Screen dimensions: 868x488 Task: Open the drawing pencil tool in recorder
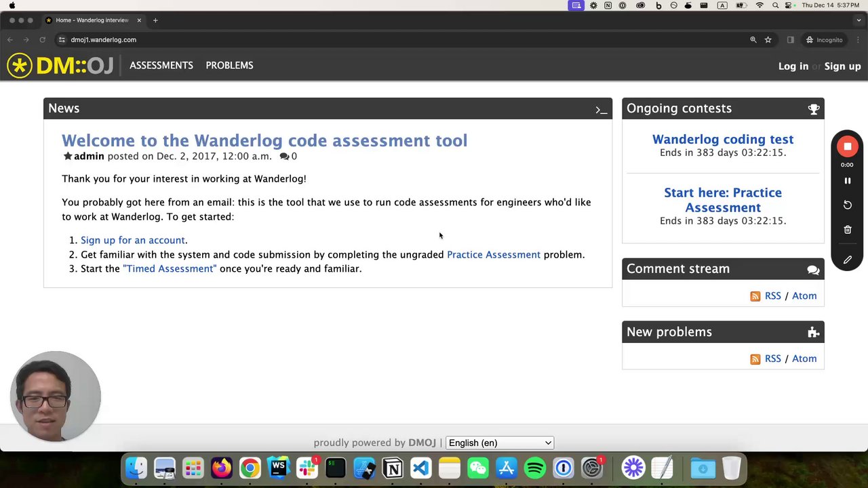847,260
